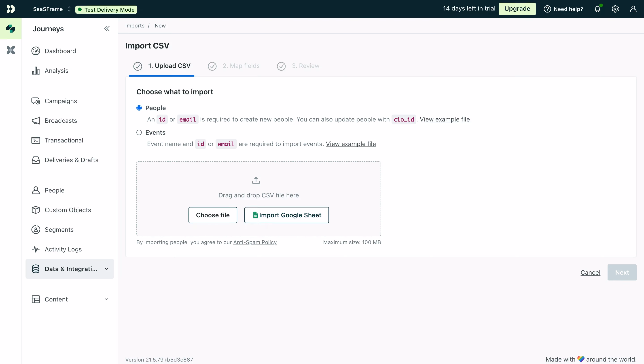Click the CSV drag and drop area text
This screenshot has width=644, height=364.
point(258,195)
